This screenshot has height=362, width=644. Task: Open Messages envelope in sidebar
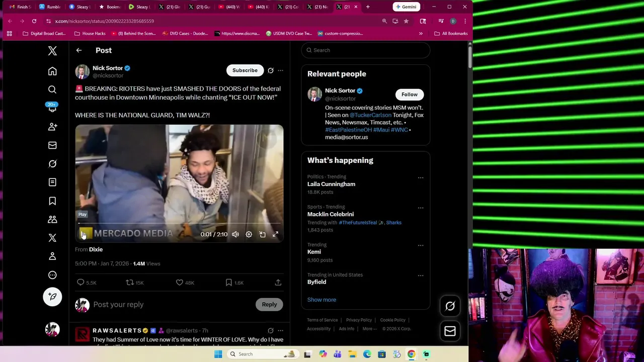click(52, 145)
